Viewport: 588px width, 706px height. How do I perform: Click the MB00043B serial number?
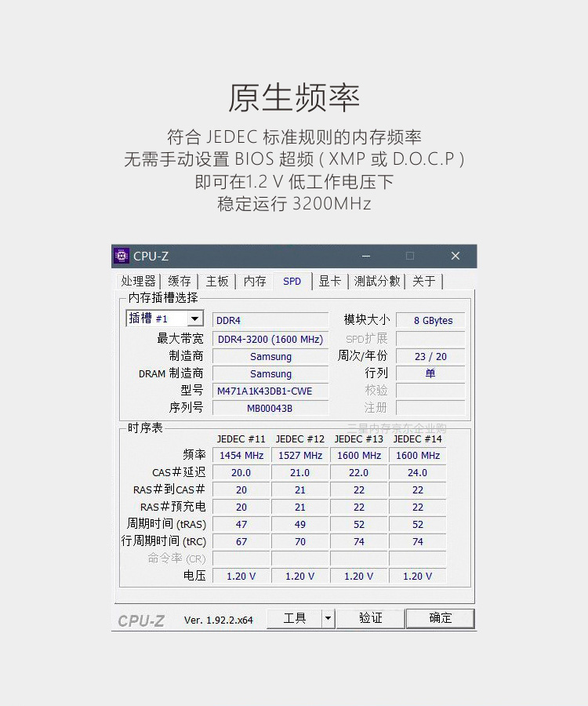(x=270, y=409)
